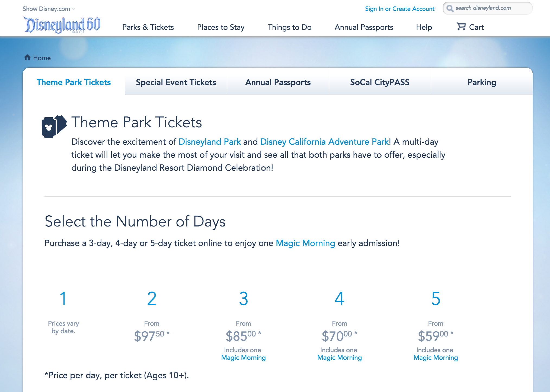Select the 3-day ticket option
The height and width of the screenshot is (392, 550).
243,299
